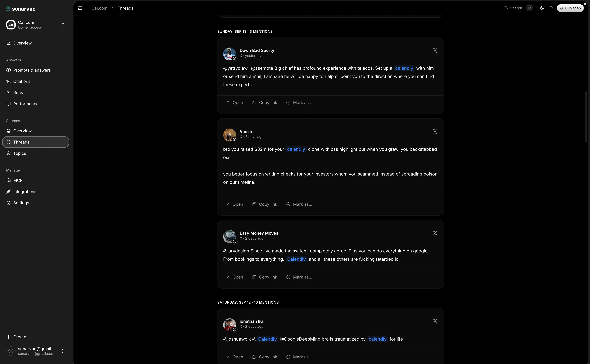The image size is (590, 364).
Task: Open the Down Bad Sporty mention
Action: [234, 103]
